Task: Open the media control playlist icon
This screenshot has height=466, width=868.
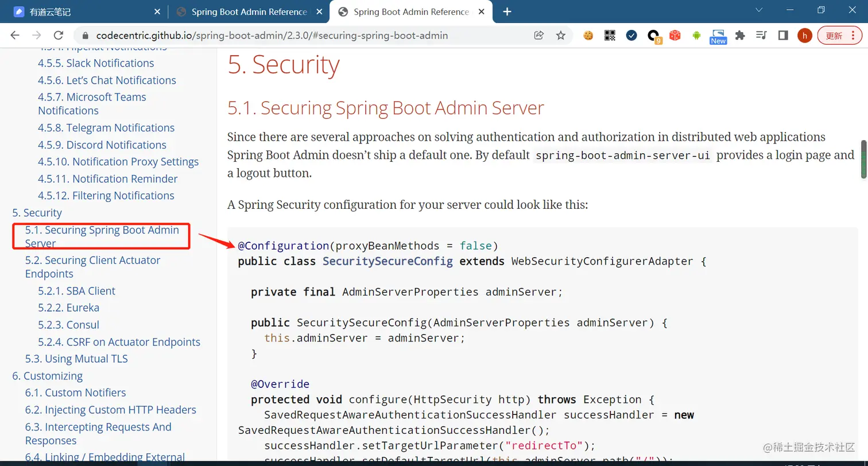Action: [x=761, y=36]
